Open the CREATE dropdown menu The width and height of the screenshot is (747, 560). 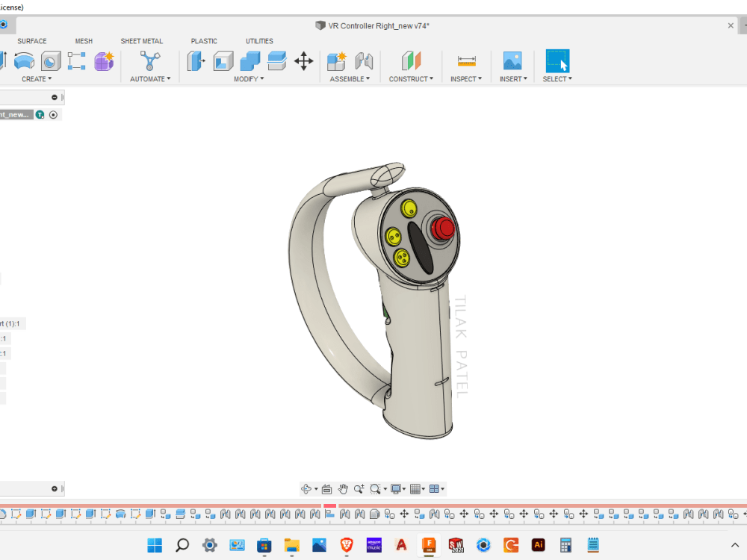click(37, 79)
